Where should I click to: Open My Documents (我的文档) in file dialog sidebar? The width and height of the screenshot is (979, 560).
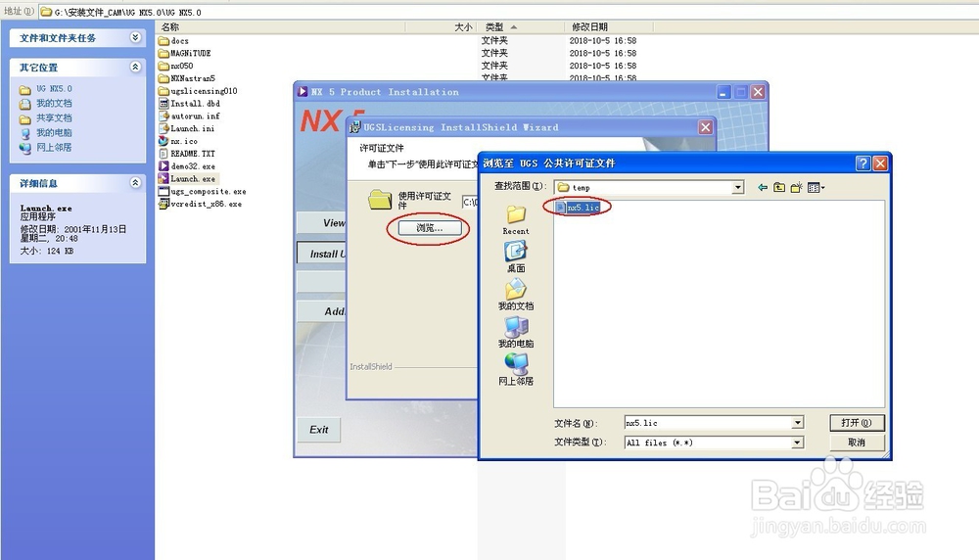[x=516, y=295]
